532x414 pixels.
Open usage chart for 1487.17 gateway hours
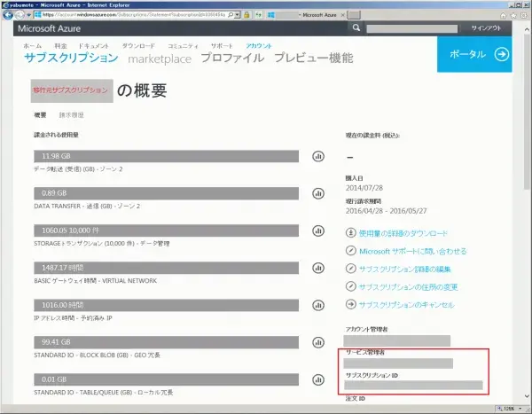(x=318, y=268)
